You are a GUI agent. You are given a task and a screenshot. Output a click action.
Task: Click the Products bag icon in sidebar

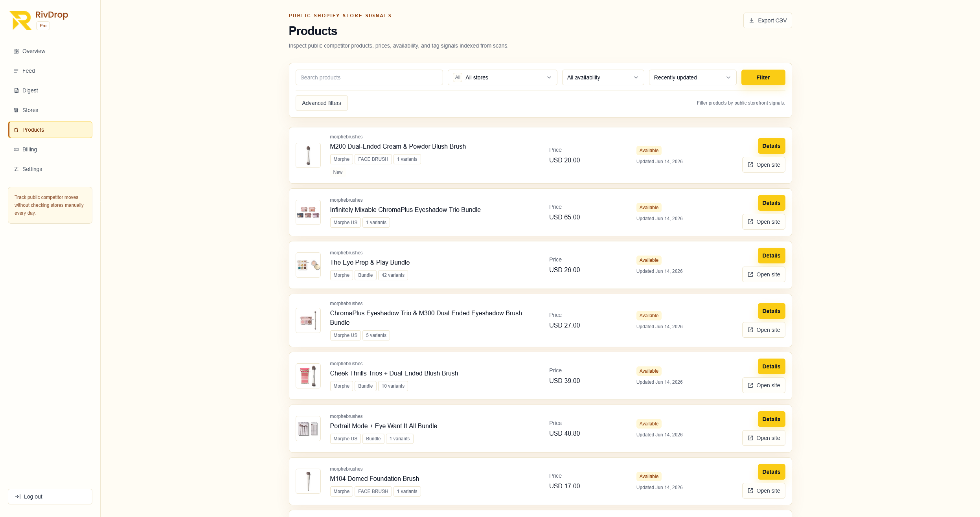coord(16,130)
